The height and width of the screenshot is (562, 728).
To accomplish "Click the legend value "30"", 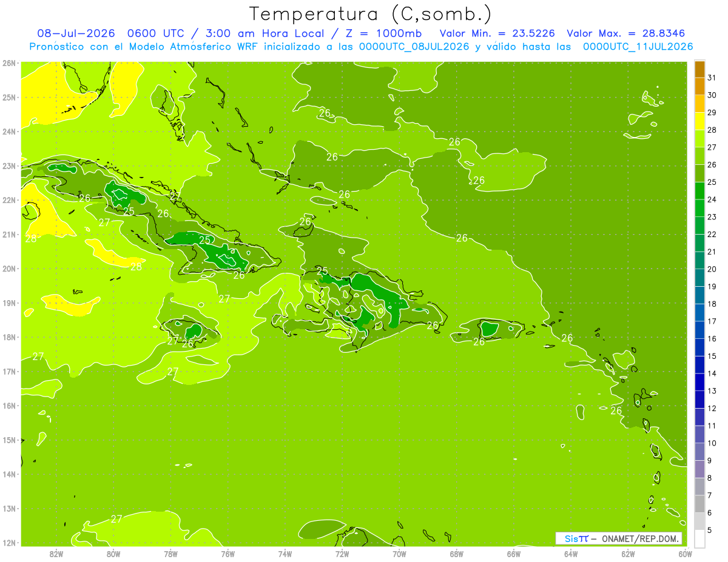I will (x=712, y=95).
